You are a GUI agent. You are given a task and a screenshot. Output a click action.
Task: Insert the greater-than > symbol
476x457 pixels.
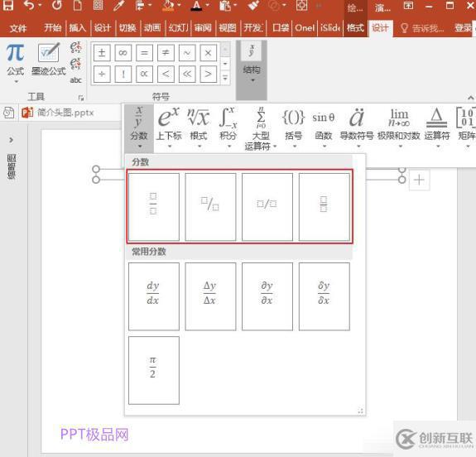click(x=209, y=74)
